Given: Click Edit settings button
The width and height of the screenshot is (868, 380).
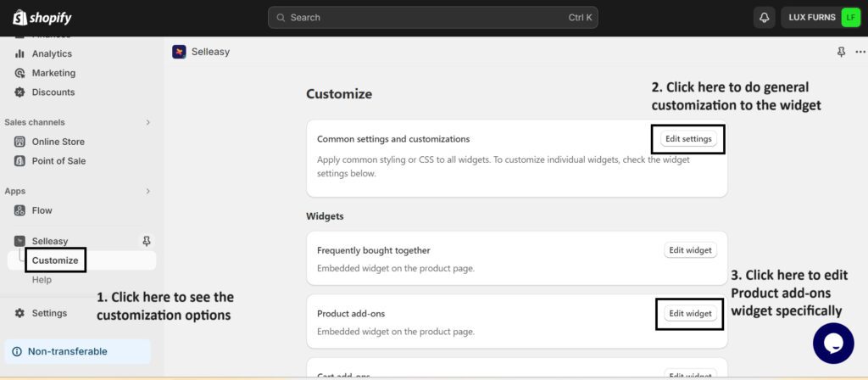Looking at the screenshot, I should tap(688, 138).
